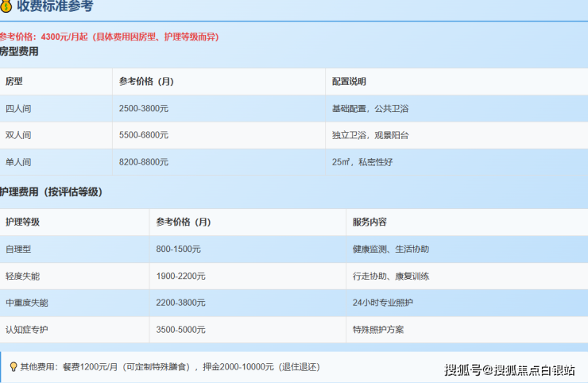Click the 护理等级 column header

22,222
